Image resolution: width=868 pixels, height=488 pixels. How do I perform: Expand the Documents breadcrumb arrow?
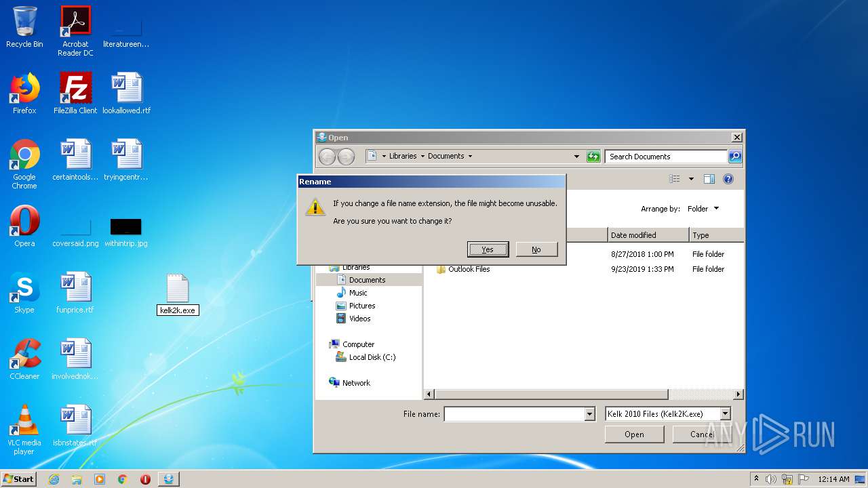tap(470, 157)
